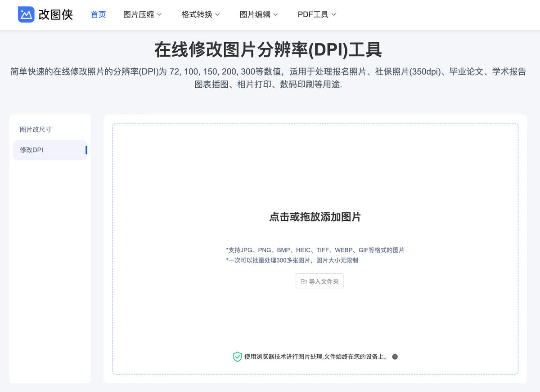Click the privacy statement text at the bottom

[315, 356]
